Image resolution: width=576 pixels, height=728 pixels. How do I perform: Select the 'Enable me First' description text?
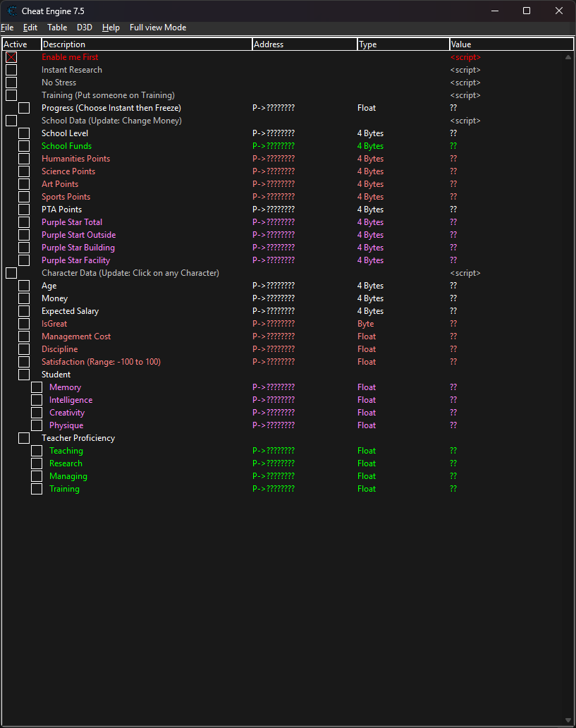70,57
